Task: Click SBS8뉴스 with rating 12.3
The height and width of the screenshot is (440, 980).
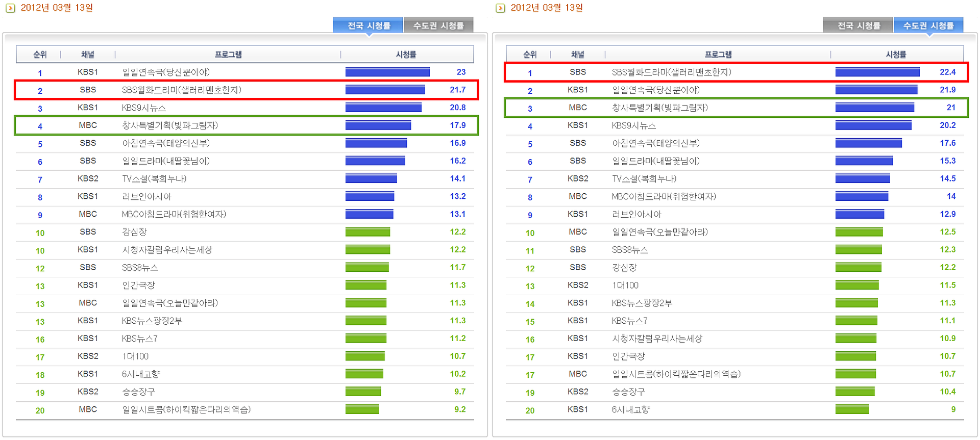Action: click(x=630, y=250)
